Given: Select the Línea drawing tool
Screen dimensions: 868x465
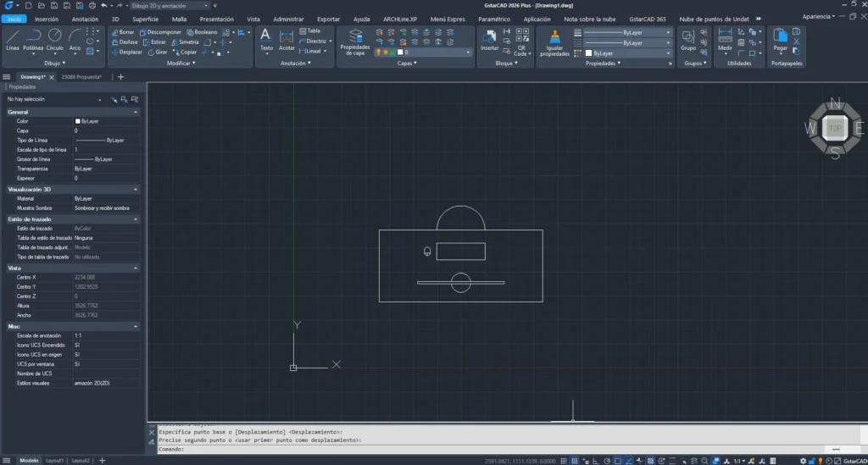Looking at the screenshot, I should coord(12,40).
